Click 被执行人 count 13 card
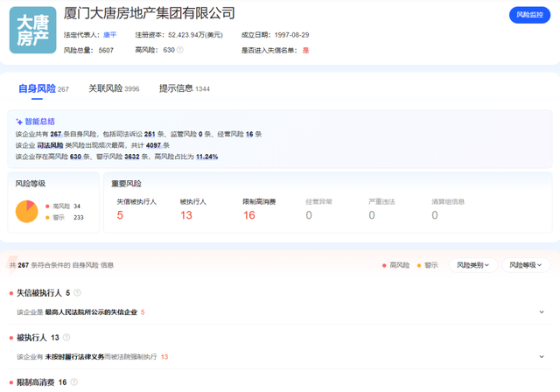 pos(193,209)
